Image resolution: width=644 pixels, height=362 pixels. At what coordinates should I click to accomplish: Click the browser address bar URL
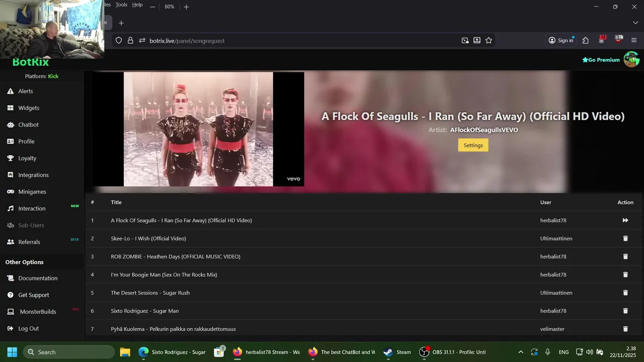[187, 41]
